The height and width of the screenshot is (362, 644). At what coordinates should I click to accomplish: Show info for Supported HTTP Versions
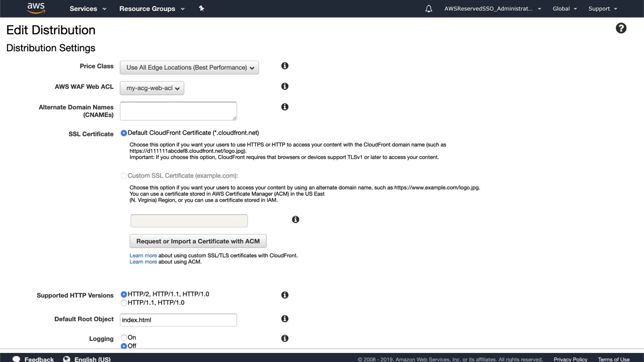285,295
